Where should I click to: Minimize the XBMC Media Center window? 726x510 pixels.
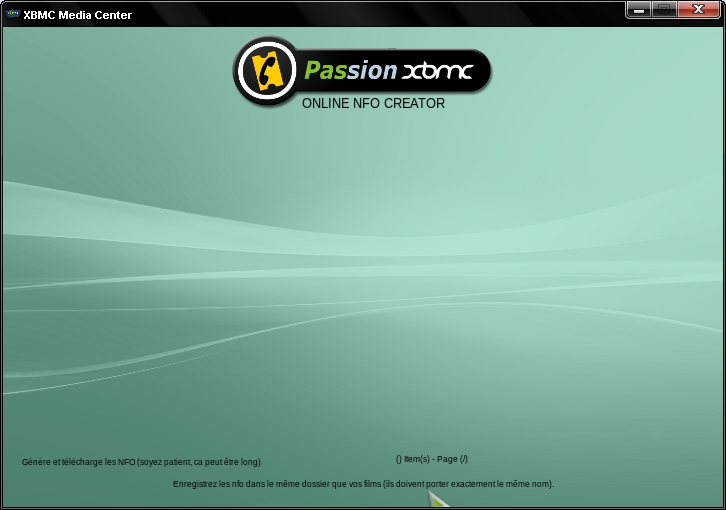tap(639, 10)
